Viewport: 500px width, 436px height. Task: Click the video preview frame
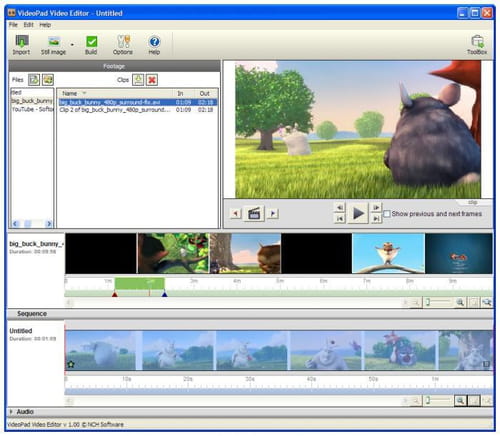[x=358, y=129]
